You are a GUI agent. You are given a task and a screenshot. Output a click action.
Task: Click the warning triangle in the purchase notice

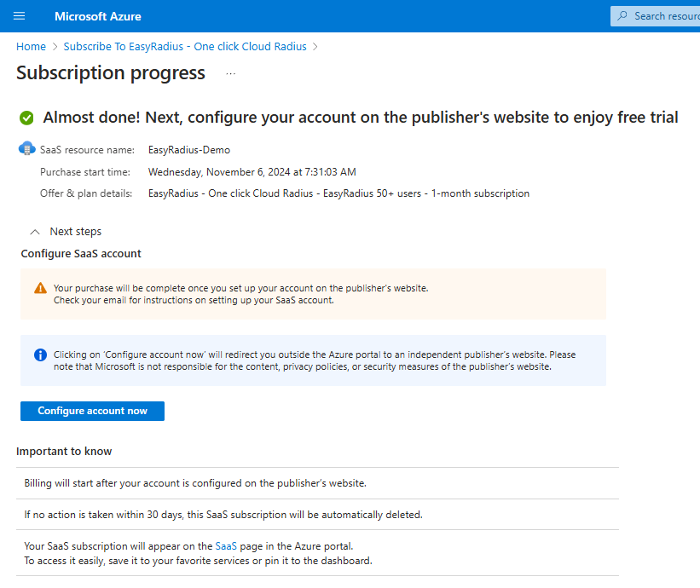coord(39,287)
